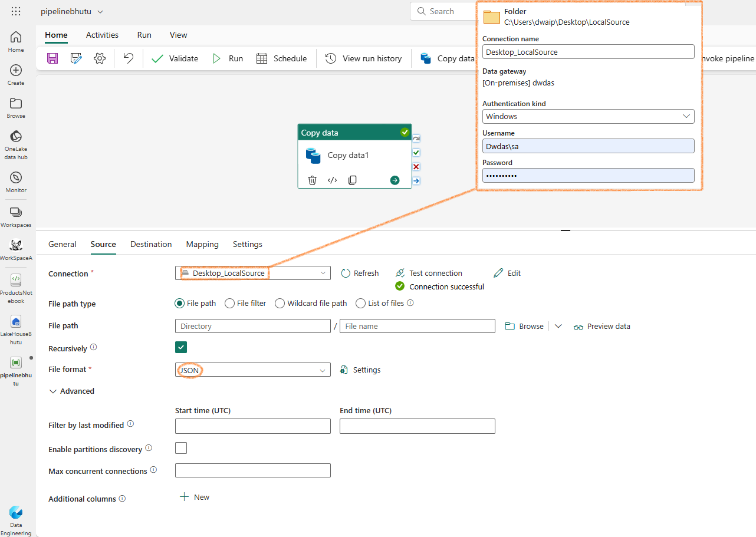Click Filter by last modified info icon
Image resolution: width=756 pixels, height=537 pixels.
(x=130, y=424)
